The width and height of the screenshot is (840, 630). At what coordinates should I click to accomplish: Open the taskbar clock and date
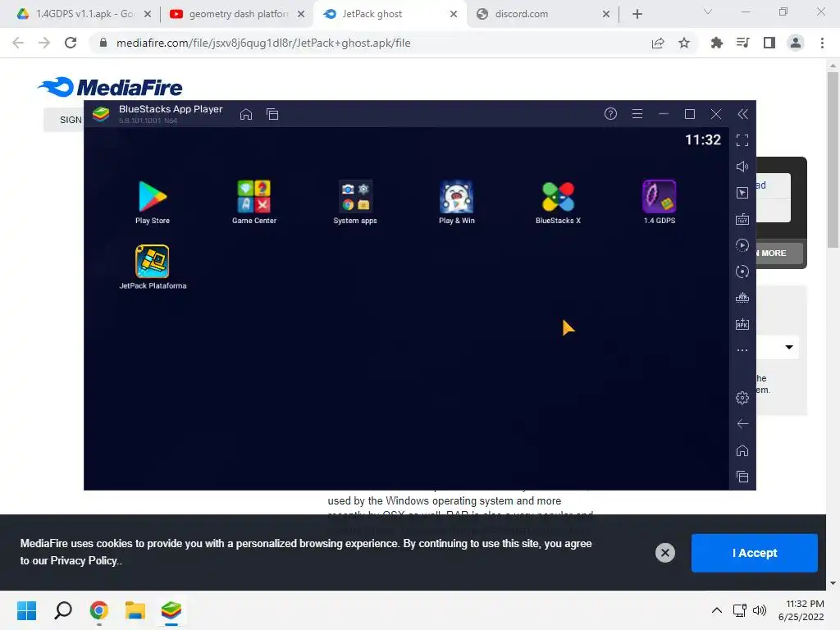click(801, 610)
